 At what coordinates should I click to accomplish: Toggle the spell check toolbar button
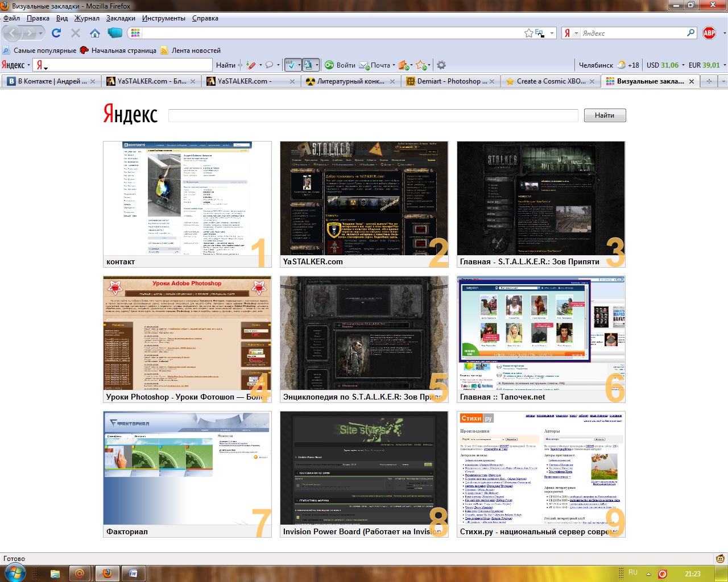tap(291, 65)
